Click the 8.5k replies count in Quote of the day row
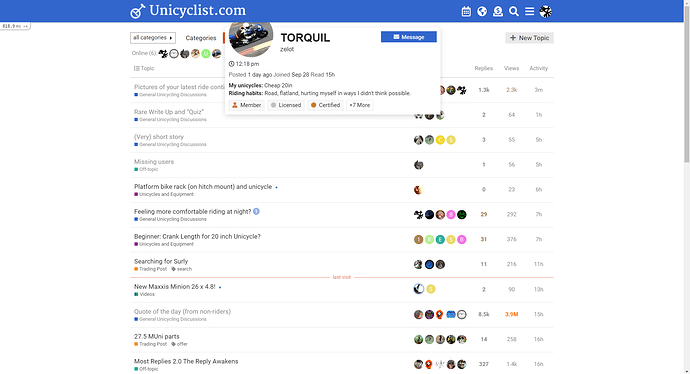Viewport: 690px width, 374px height. tap(484, 315)
